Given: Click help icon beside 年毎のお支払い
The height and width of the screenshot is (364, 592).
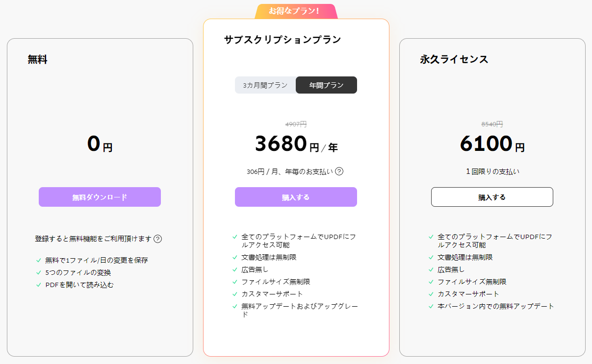Looking at the screenshot, I should pyautogui.click(x=339, y=171).
